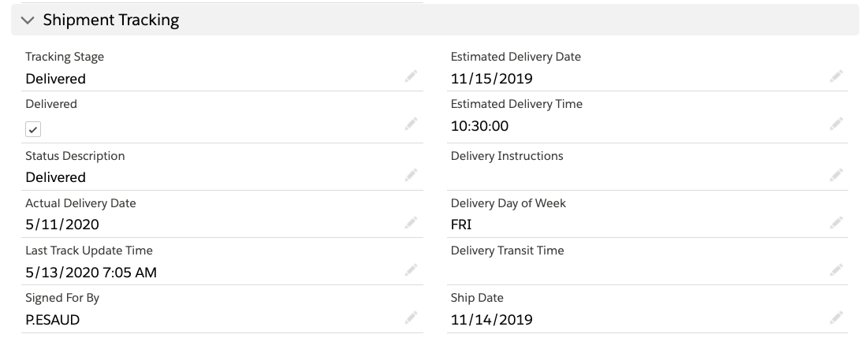Click edit pencil for Delivery Day of Week
868x338 pixels.
[x=836, y=222]
